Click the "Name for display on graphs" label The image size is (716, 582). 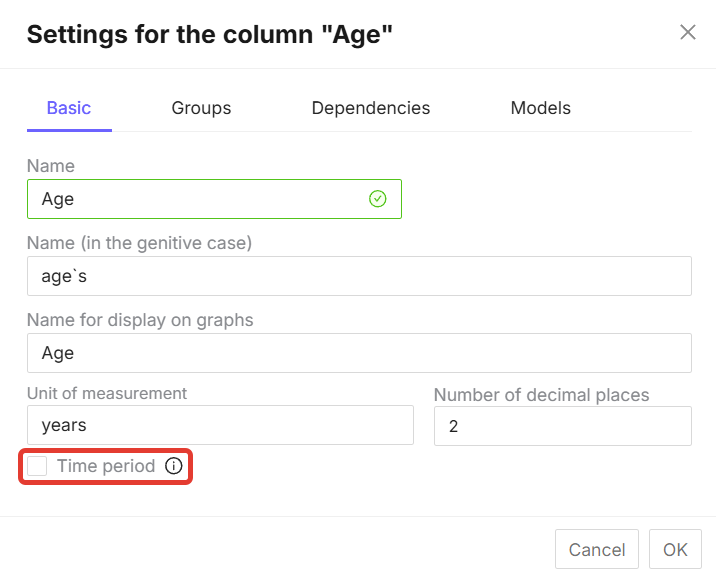(x=140, y=321)
